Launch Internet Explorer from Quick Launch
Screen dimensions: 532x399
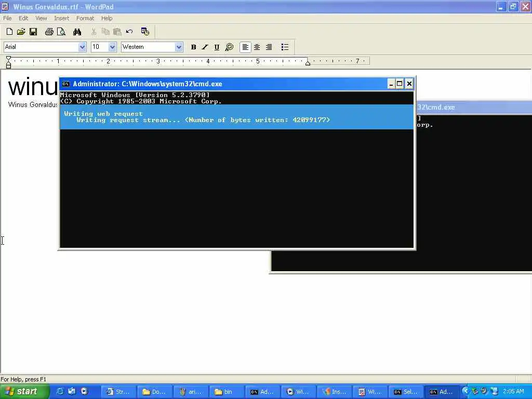pyautogui.click(x=59, y=392)
